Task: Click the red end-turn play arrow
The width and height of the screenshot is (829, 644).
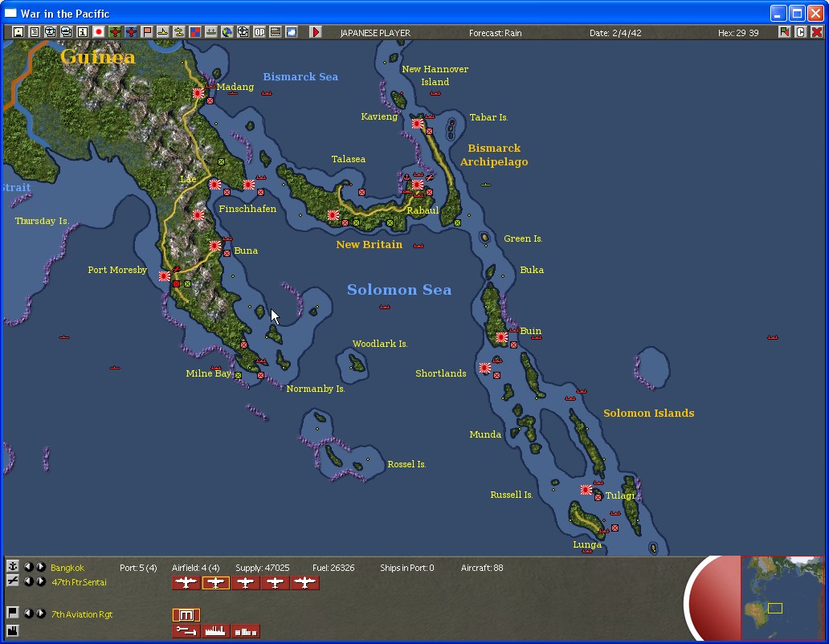Action: (316, 32)
